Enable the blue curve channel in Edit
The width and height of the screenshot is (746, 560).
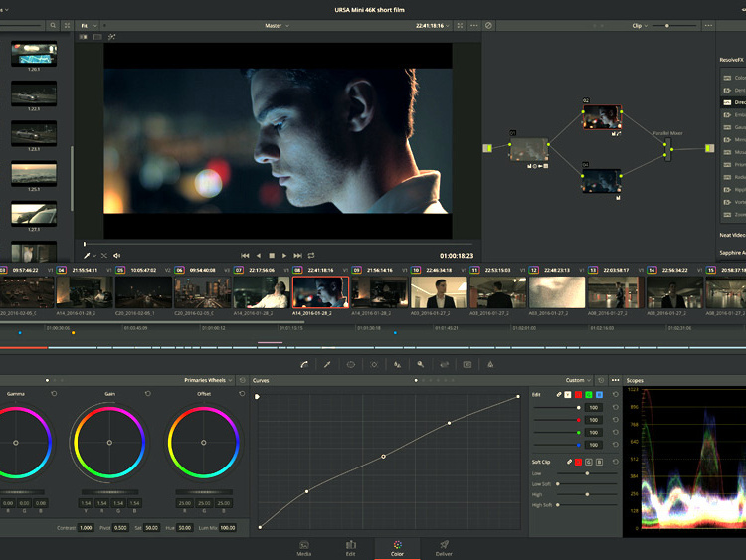pos(599,395)
